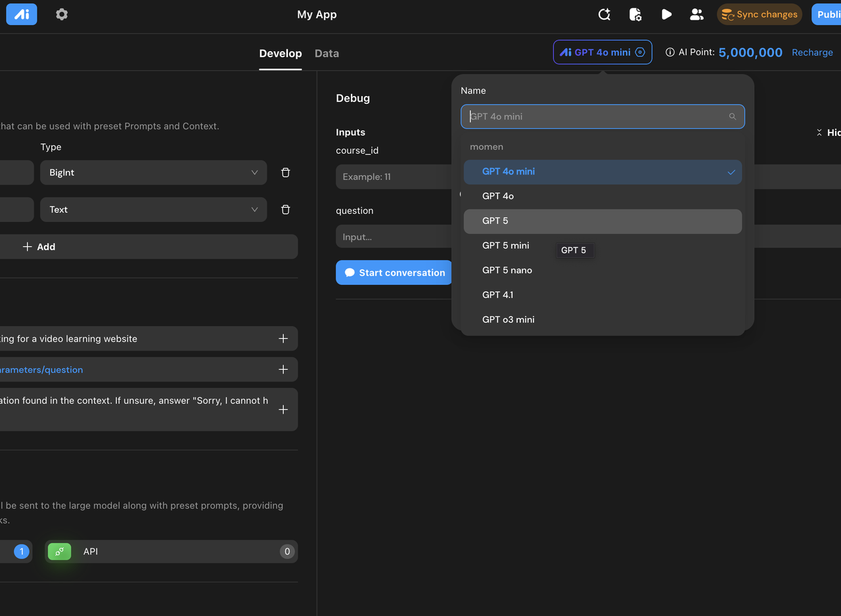Open the file settings icon in top bar
Viewport: 841px width, 616px height.
tap(635, 14)
